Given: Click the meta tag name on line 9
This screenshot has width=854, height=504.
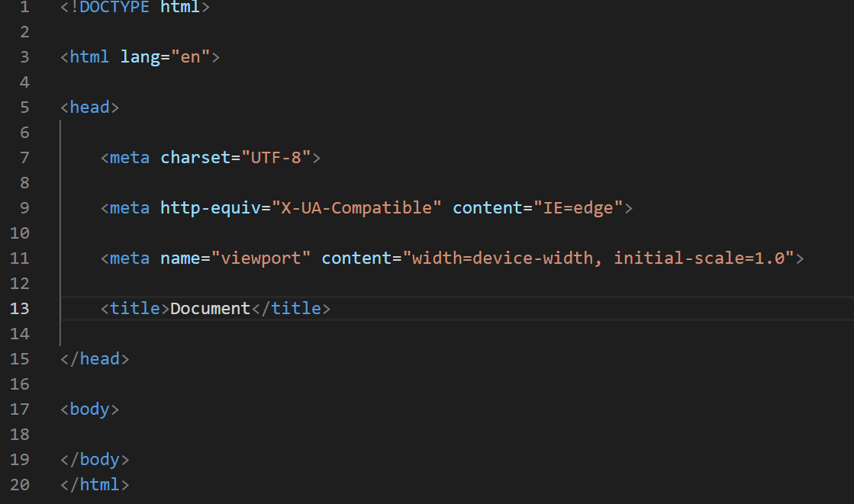Looking at the screenshot, I should (x=130, y=208).
